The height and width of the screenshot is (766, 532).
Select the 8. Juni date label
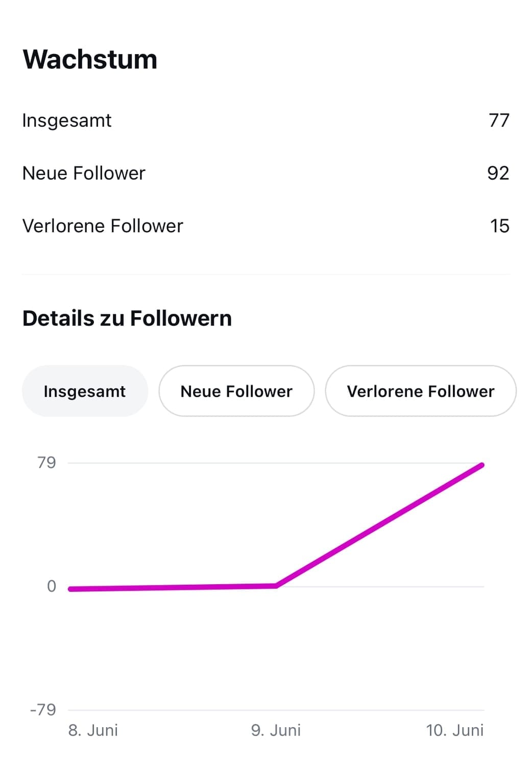point(93,730)
